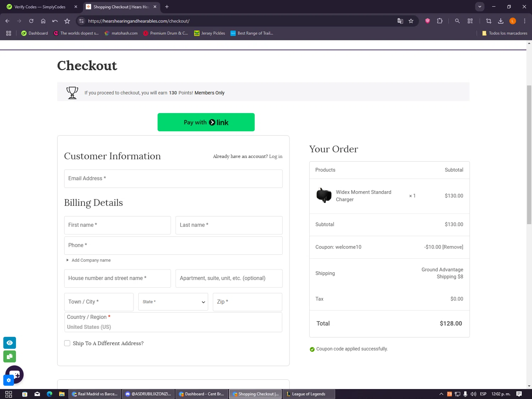Screen dimensions: 532x399
Task: Open the translate page icon
Action: click(400, 21)
